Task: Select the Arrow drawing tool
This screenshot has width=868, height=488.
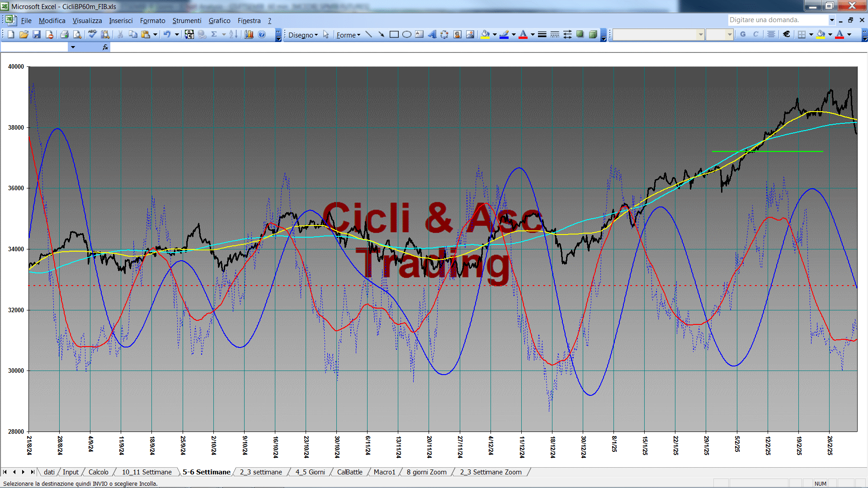Action: (382, 34)
